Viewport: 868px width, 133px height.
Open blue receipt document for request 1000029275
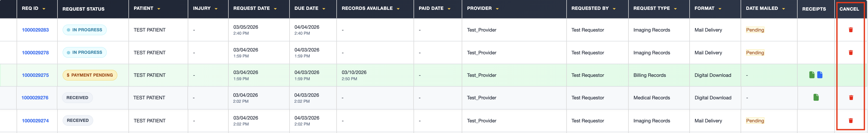click(x=820, y=75)
